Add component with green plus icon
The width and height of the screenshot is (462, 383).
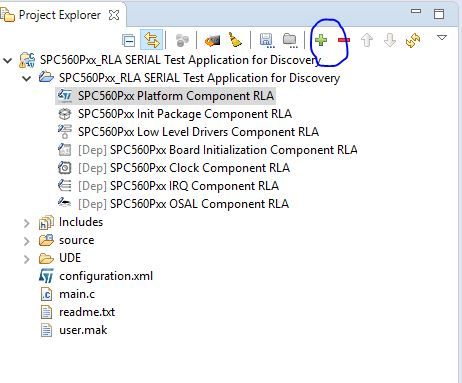click(321, 40)
